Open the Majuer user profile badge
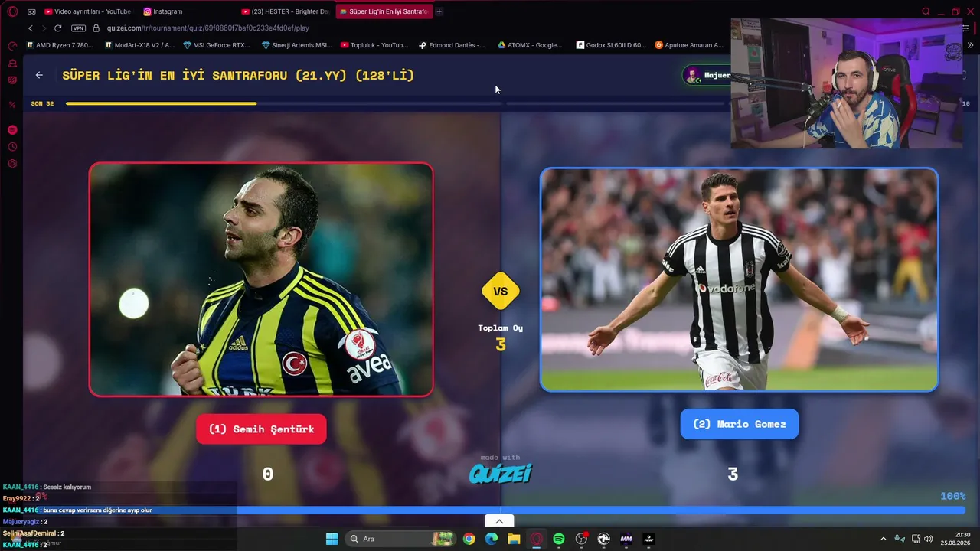 pos(707,75)
